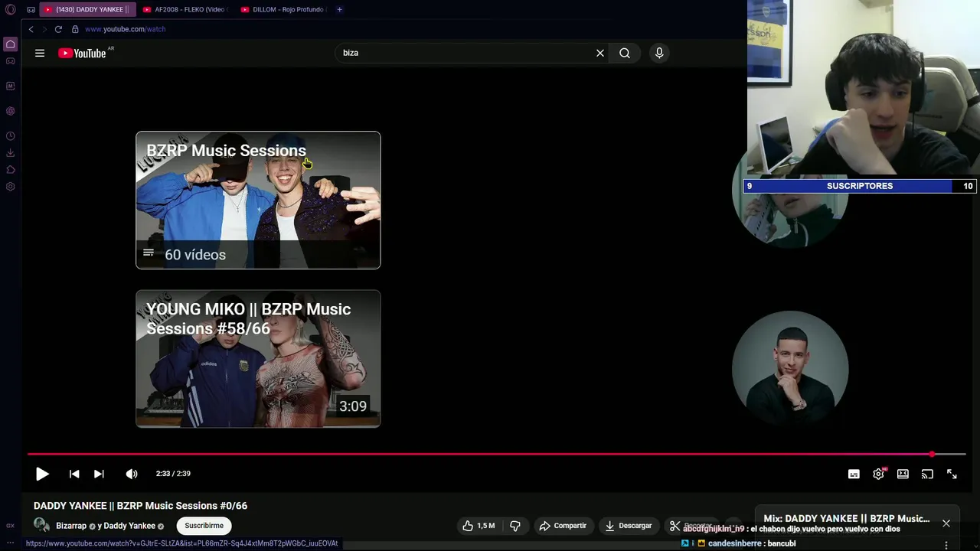The height and width of the screenshot is (551, 980).
Task: Open browsing history from the sidebar
Action: (x=10, y=136)
